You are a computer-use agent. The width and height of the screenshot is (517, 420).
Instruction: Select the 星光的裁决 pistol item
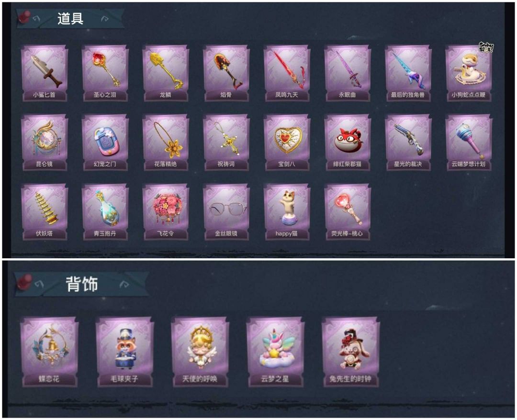coord(408,142)
